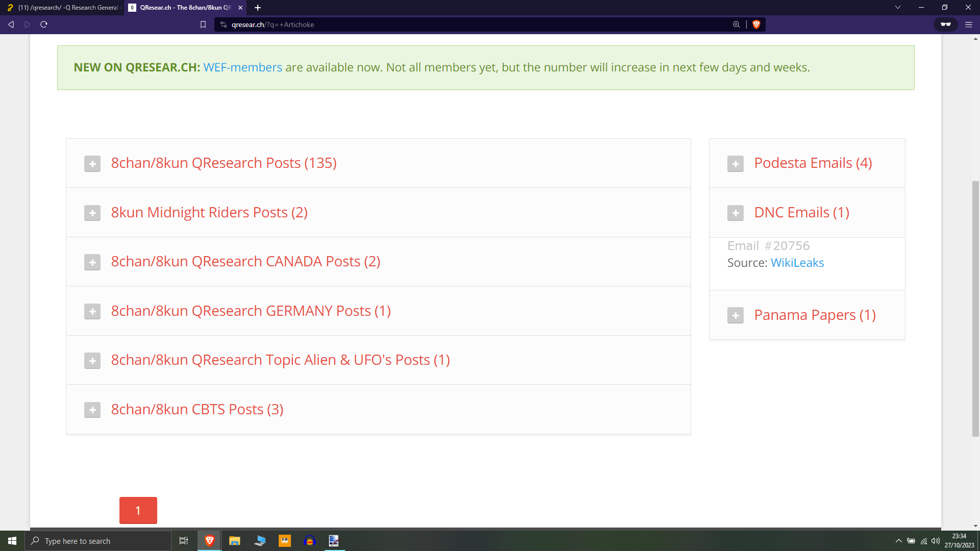Viewport: 980px width, 551px height.
Task: Open the private window glasses icon
Action: [946, 24]
